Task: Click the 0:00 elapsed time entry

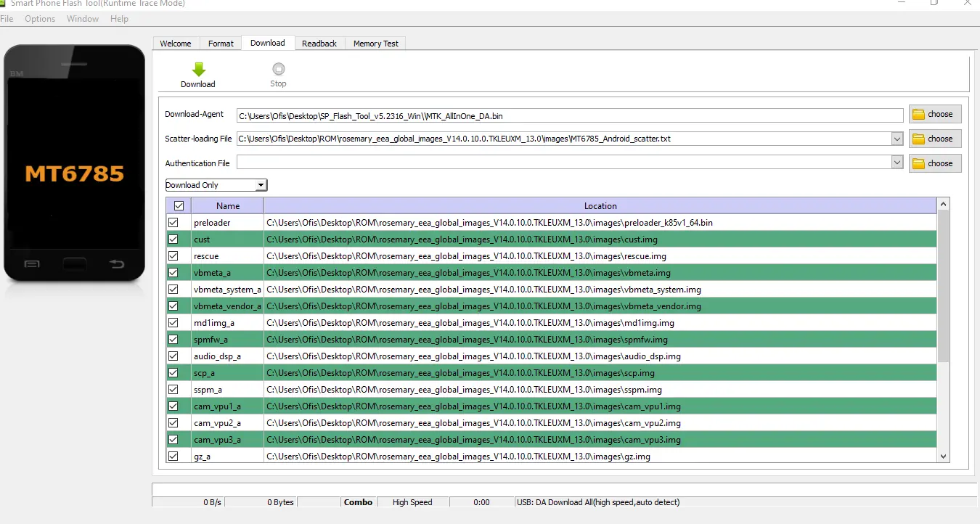Action: coord(481,502)
